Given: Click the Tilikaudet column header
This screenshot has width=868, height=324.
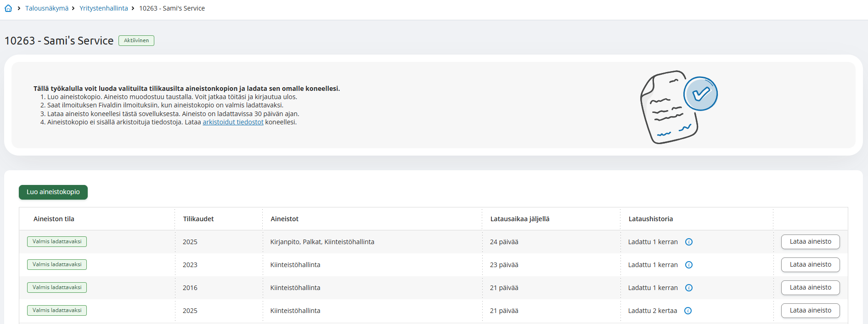Looking at the screenshot, I should click(x=198, y=219).
